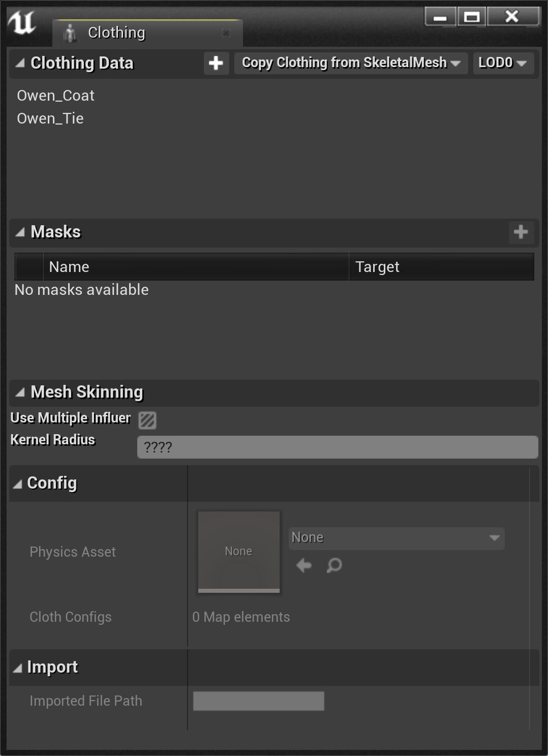Image resolution: width=548 pixels, height=756 pixels.
Task: Add new clothing data with plus icon
Action: coord(216,63)
